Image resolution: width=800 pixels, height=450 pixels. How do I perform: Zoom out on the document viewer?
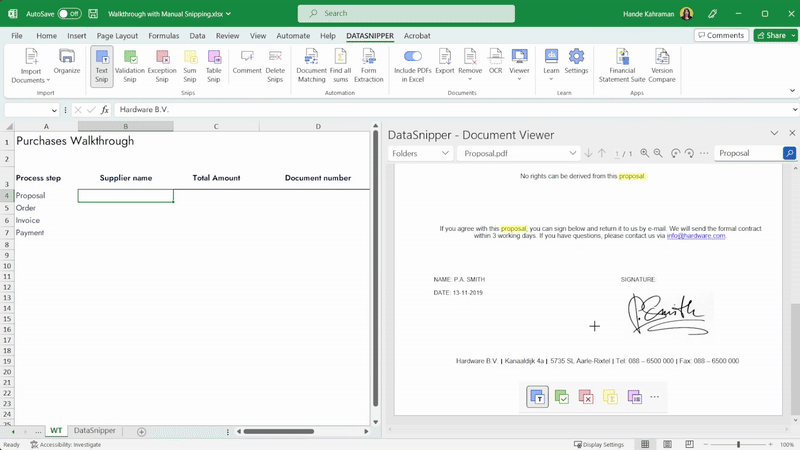(x=658, y=153)
